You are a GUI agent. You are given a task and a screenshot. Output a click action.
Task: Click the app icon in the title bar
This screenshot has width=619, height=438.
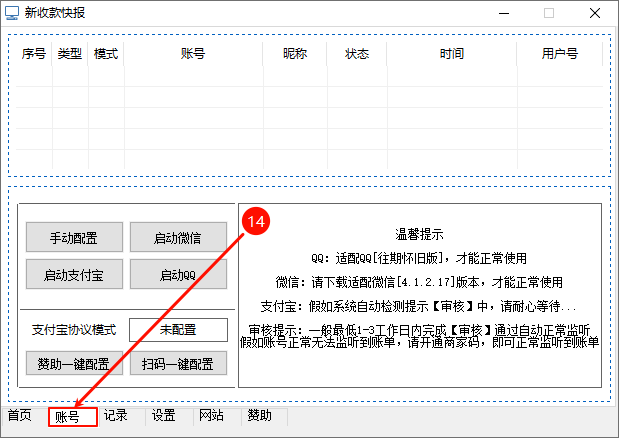[12, 14]
